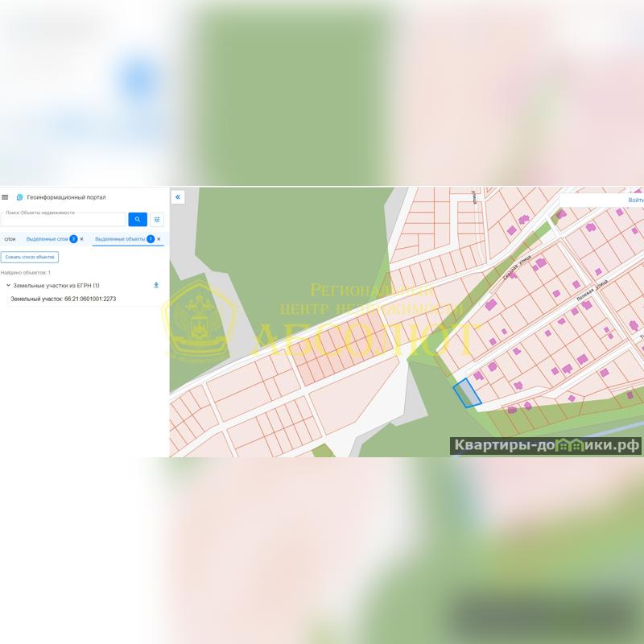Select land parcel 66:21:0601001:2273 in the list
Image resolution: width=644 pixels, height=644 pixels.
(x=63, y=299)
